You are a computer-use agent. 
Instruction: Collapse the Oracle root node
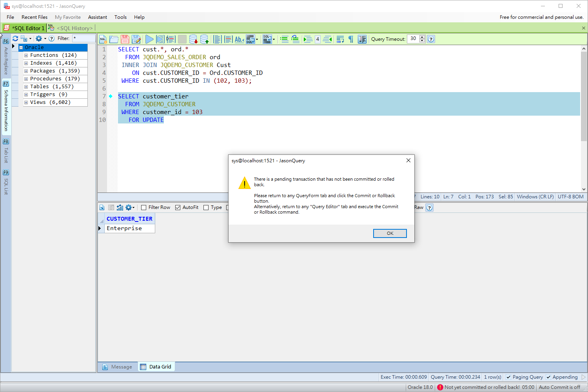[21, 47]
